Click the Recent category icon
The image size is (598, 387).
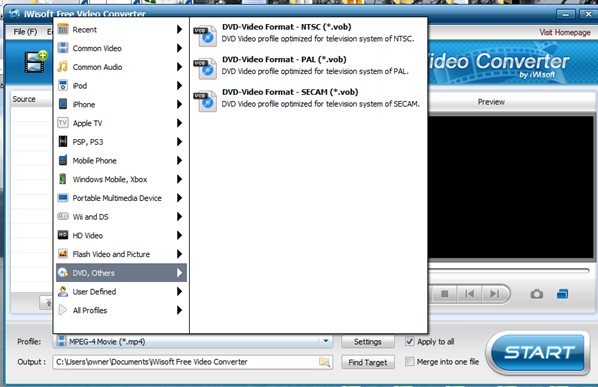[x=63, y=29]
